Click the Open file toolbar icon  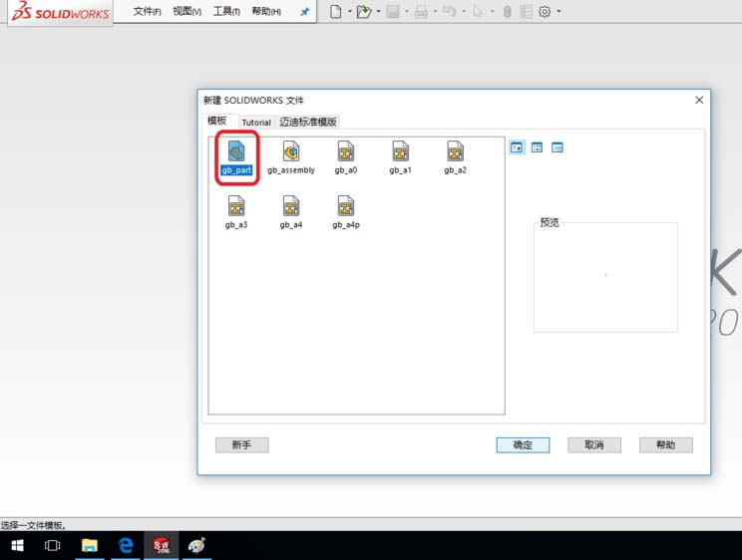363,11
